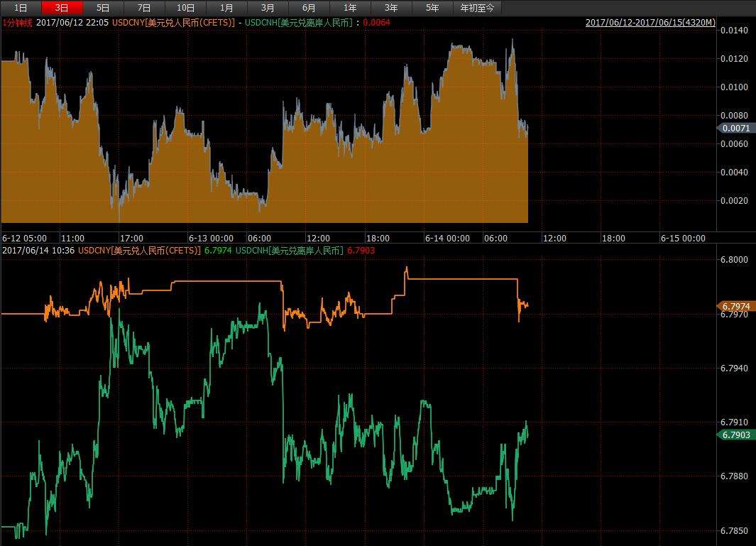Click the green USDCNH legend in the lower chart
756x546 pixels.
click(x=289, y=251)
